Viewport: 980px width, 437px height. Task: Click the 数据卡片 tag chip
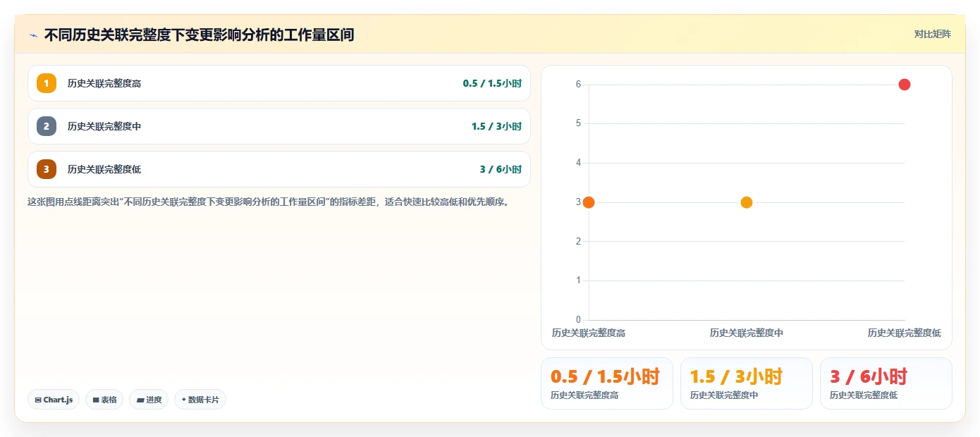point(200,400)
